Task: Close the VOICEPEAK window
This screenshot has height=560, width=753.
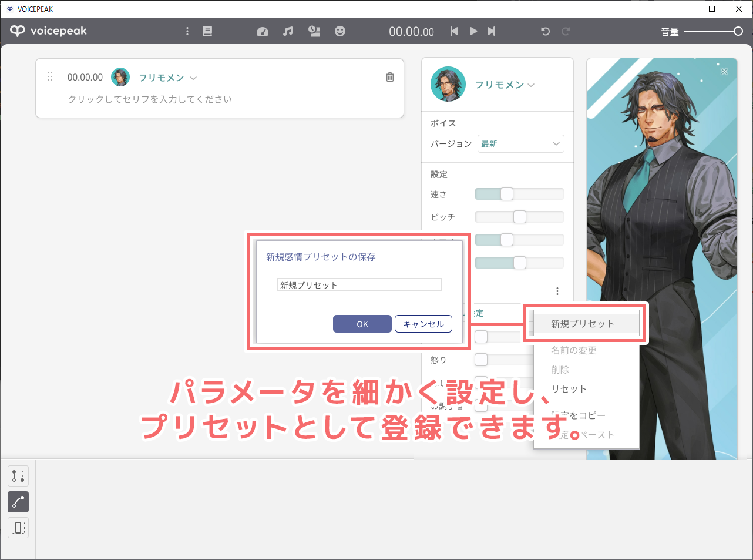Action: pyautogui.click(x=739, y=9)
